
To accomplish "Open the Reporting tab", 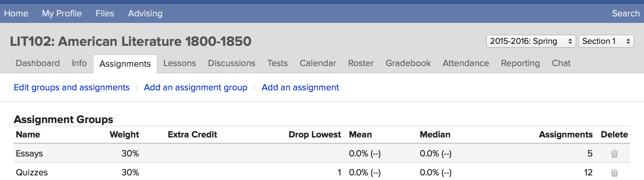I will (520, 63).
